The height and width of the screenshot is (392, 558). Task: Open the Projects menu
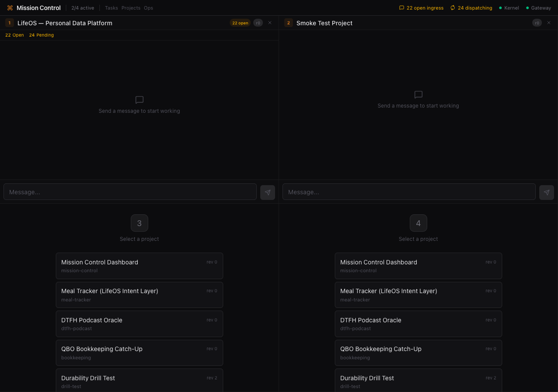click(131, 8)
